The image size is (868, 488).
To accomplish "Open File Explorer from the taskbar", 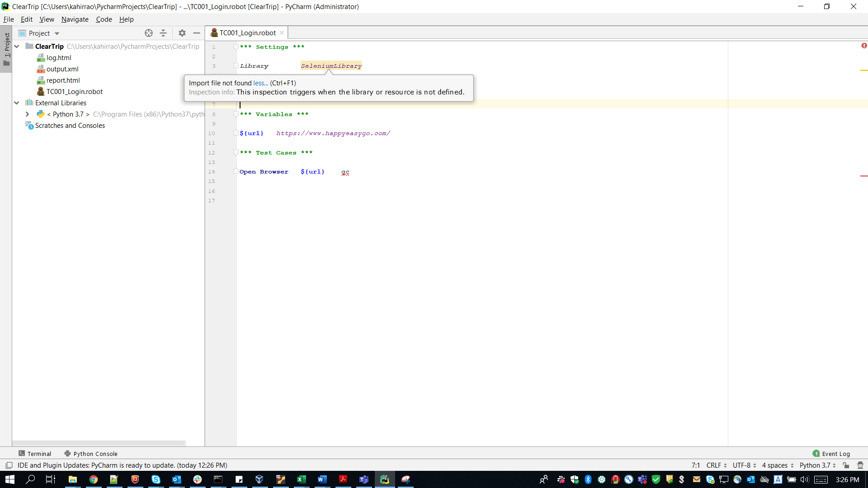I will (x=73, y=479).
